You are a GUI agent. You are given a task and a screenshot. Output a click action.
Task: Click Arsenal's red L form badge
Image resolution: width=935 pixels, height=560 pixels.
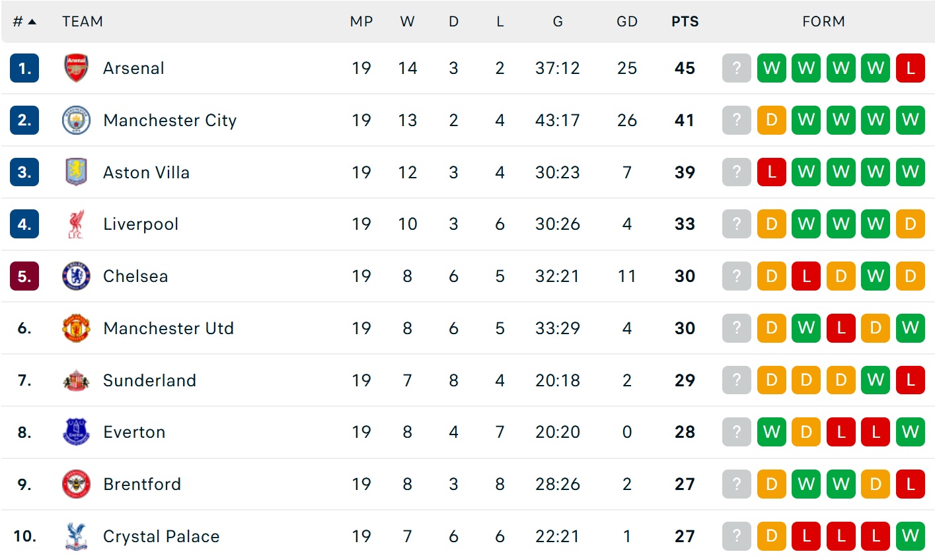coord(910,68)
